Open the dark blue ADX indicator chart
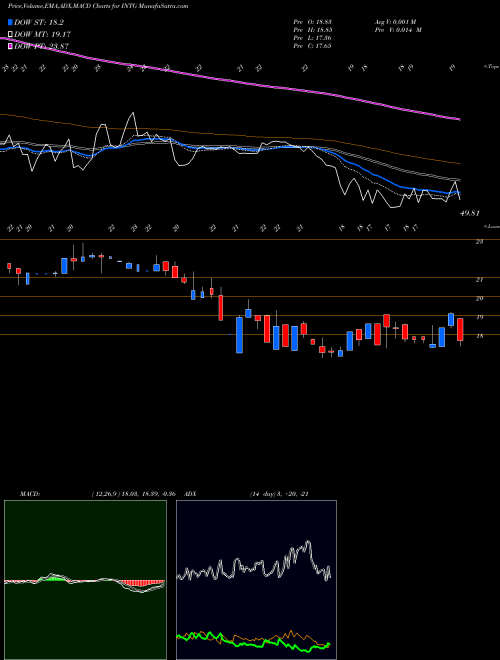The height and width of the screenshot is (660, 500). coord(256,580)
